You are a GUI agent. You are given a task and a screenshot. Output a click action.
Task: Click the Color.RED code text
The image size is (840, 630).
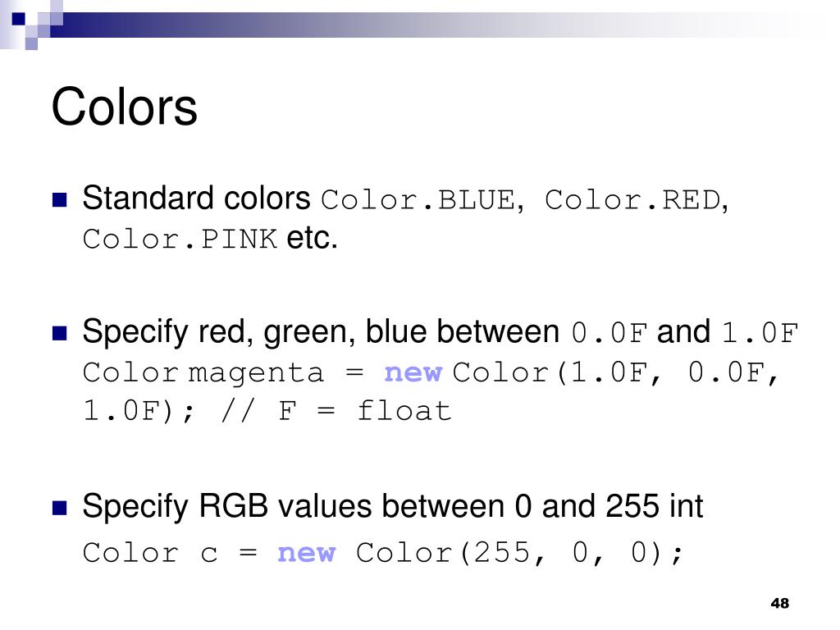pos(632,200)
